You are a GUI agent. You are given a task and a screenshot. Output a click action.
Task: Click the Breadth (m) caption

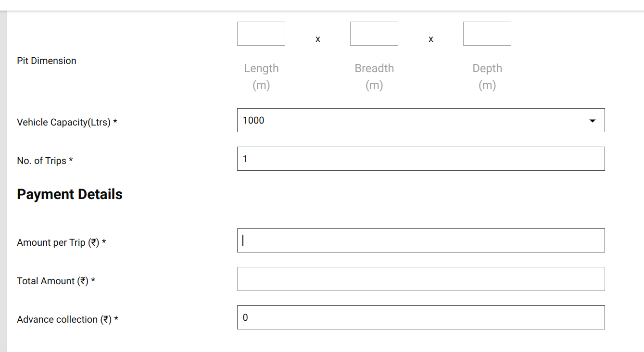pyautogui.click(x=374, y=76)
